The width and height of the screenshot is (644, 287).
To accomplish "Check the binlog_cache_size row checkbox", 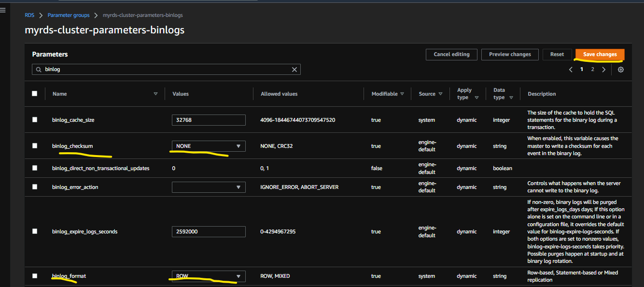I will tap(34, 120).
